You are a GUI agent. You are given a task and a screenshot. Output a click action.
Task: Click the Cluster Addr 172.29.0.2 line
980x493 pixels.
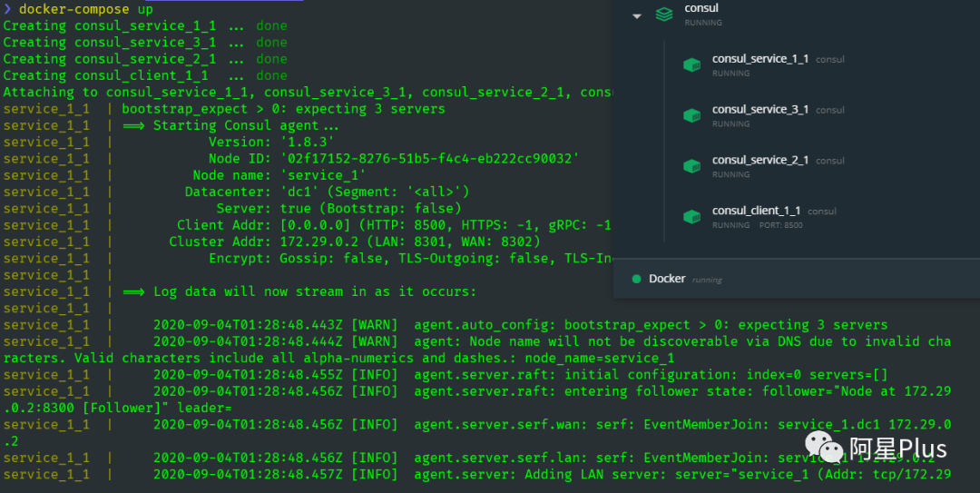point(355,242)
